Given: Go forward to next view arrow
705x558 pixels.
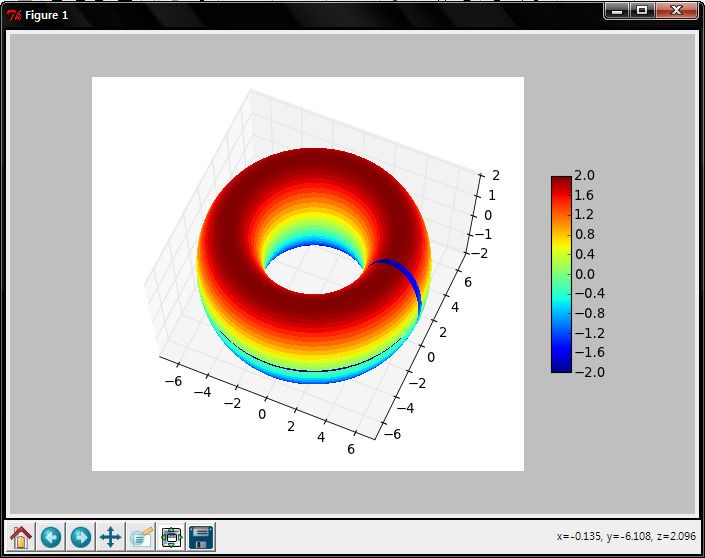Looking at the screenshot, I should (x=81, y=537).
